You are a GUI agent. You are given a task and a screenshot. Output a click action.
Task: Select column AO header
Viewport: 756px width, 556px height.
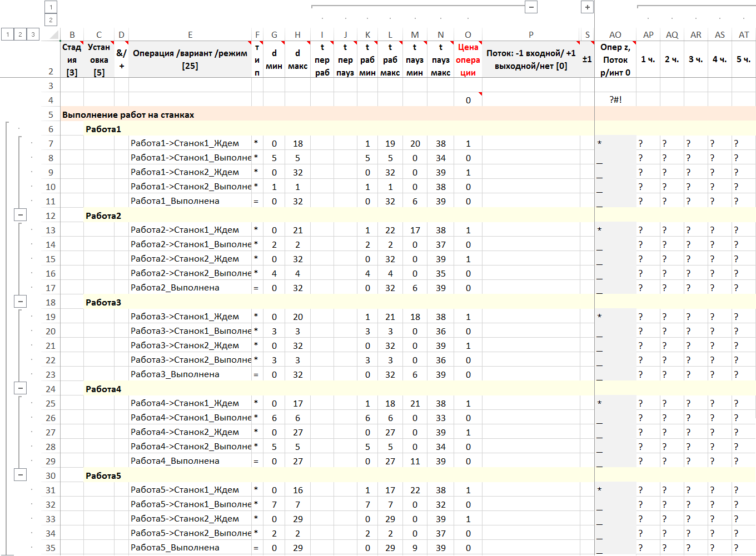tap(615, 34)
